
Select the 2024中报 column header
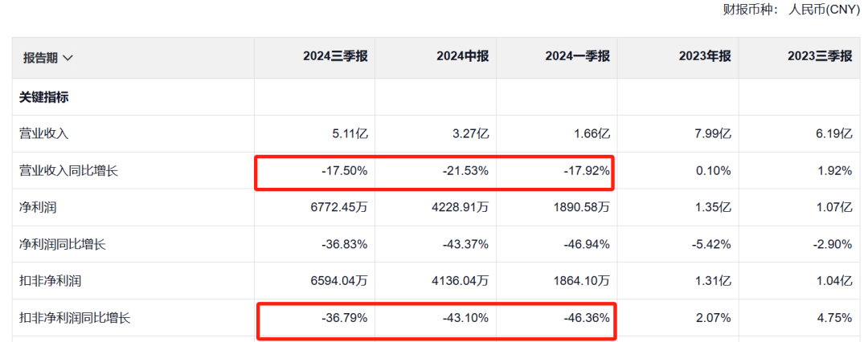coord(462,56)
